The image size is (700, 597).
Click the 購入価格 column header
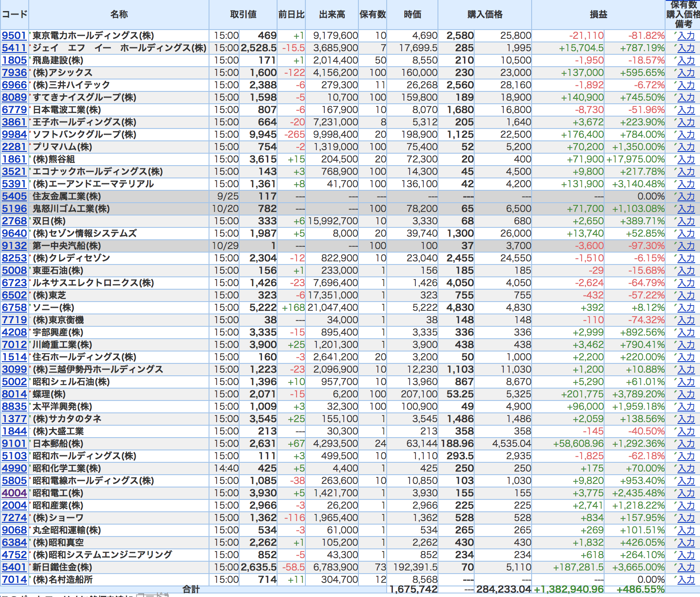(485, 15)
